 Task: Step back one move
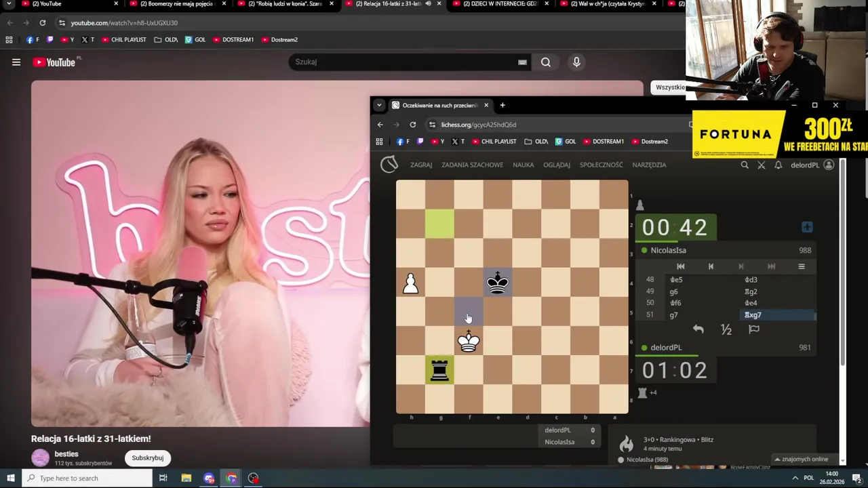click(711, 266)
